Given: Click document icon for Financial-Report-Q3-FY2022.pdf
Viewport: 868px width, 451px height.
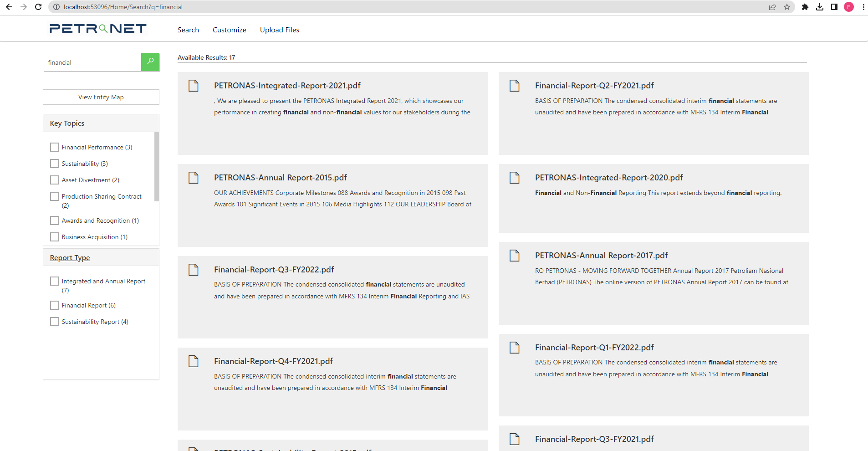Looking at the screenshot, I should [194, 270].
